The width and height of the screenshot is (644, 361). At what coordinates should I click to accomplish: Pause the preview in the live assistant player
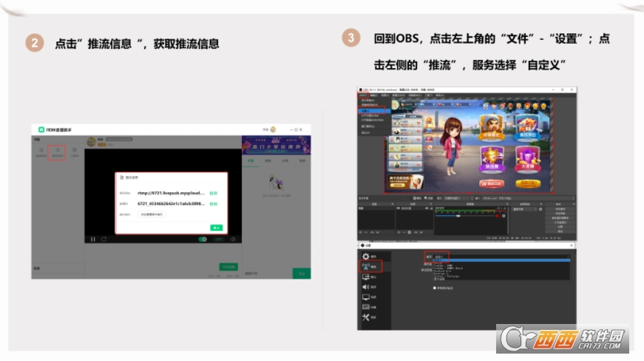[93, 239]
